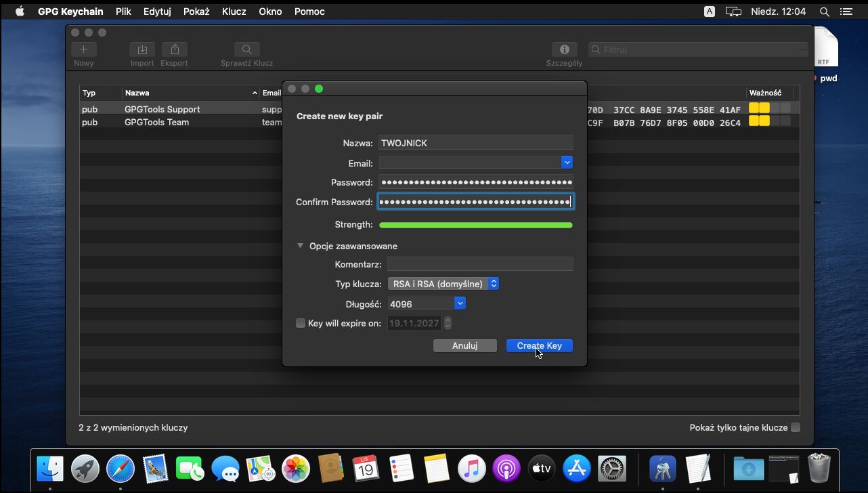Viewport: 868px width, 493px height.
Task: Open Szczegóły info icon in toolbar
Action: pyautogui.click(x=564, y=50)
